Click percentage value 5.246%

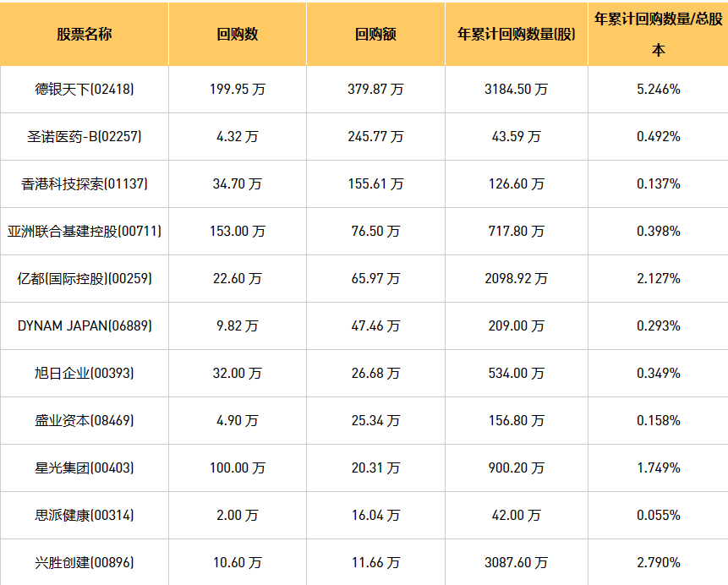pyautogui.click(x=659, y=89)
